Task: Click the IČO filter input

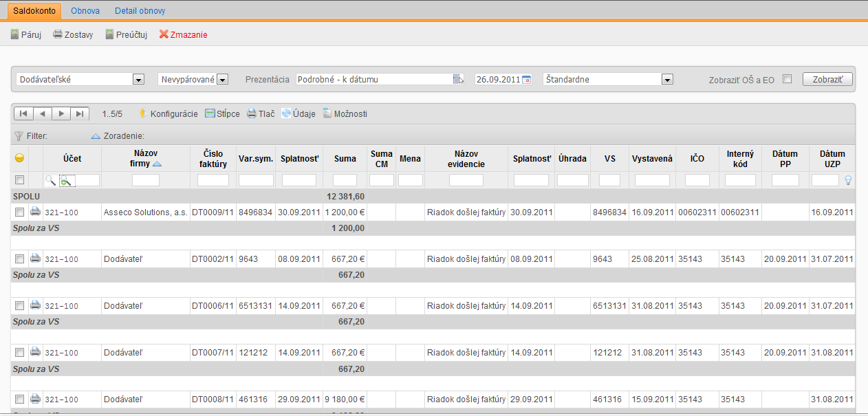Action: coord(697,180)
